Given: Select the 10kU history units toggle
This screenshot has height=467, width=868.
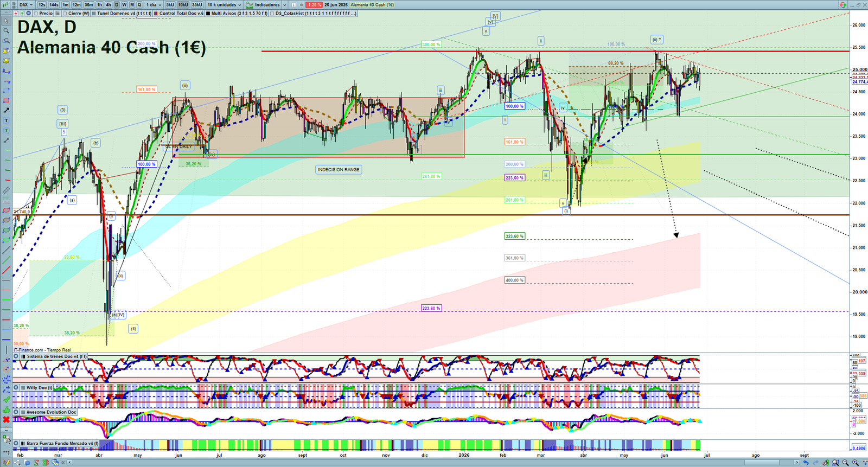Looking at the screenshot, I should click(x=183, y=5).
